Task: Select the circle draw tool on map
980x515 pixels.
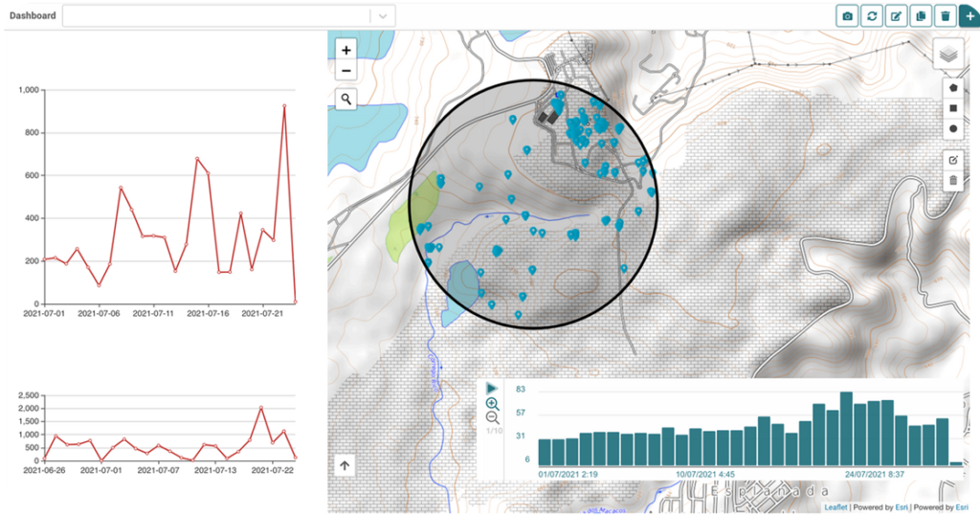Action: click(x=953, y=128)
